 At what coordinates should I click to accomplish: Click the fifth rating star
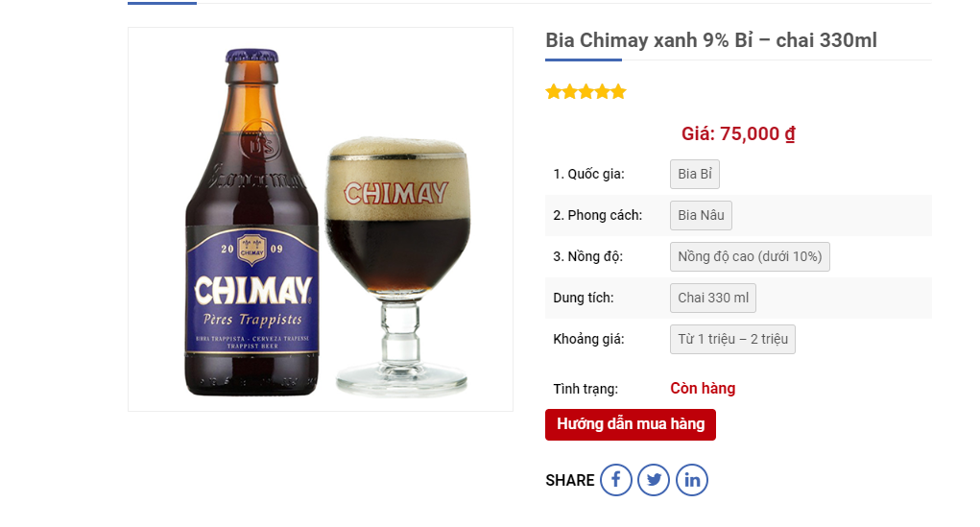(x=618, y=92)
